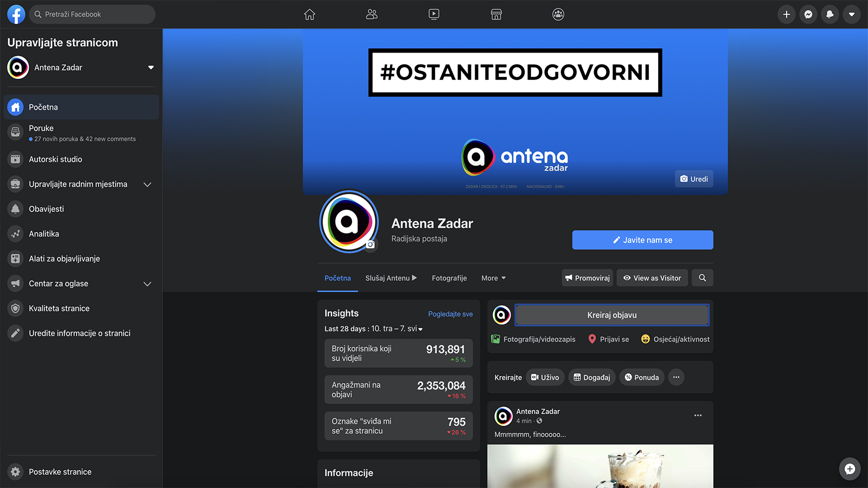
Task: Click the Uživo live button
Action: pos(545,377)
